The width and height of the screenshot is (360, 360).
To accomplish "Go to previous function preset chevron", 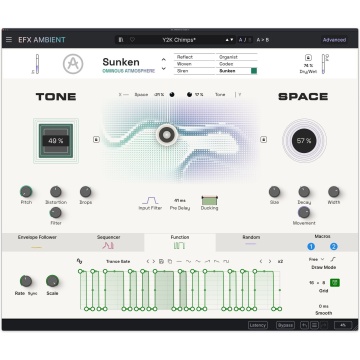I will [x=148, y=261].
